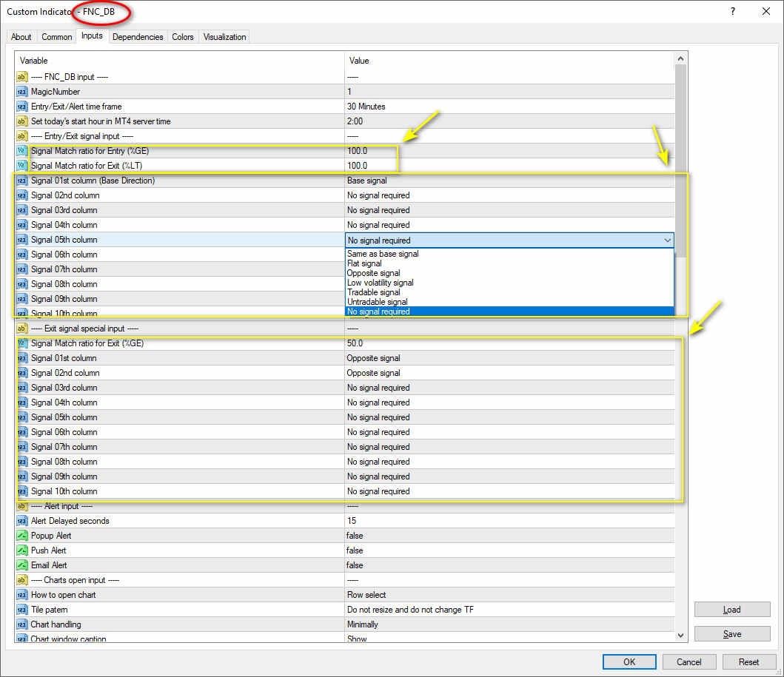Viewport: 784px width, 677px height.
Task: Confirm settings with the OK button
Action: tap(629, 662)
